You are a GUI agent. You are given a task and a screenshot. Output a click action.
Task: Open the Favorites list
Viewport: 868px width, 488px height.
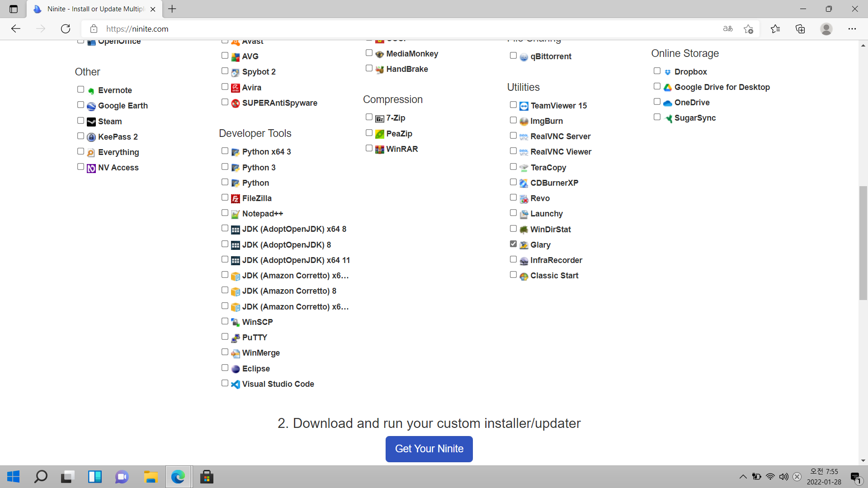(775, 29)
